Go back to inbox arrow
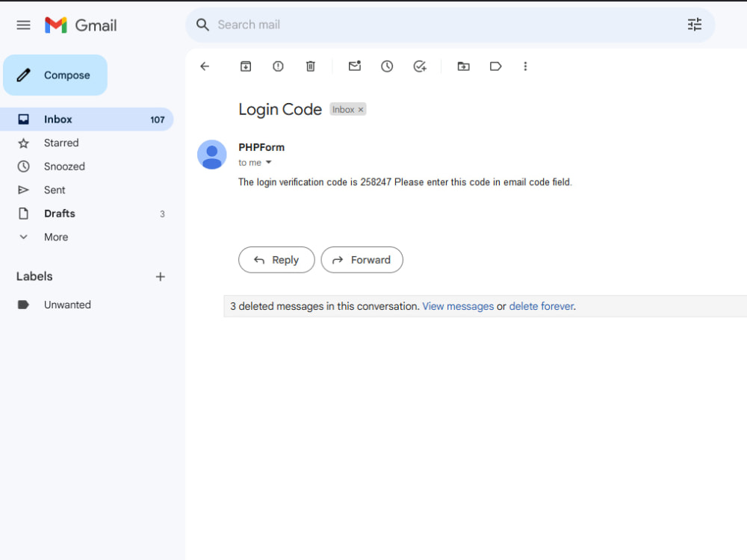Viewport: 747px width, 560px height. coord(205,66)
